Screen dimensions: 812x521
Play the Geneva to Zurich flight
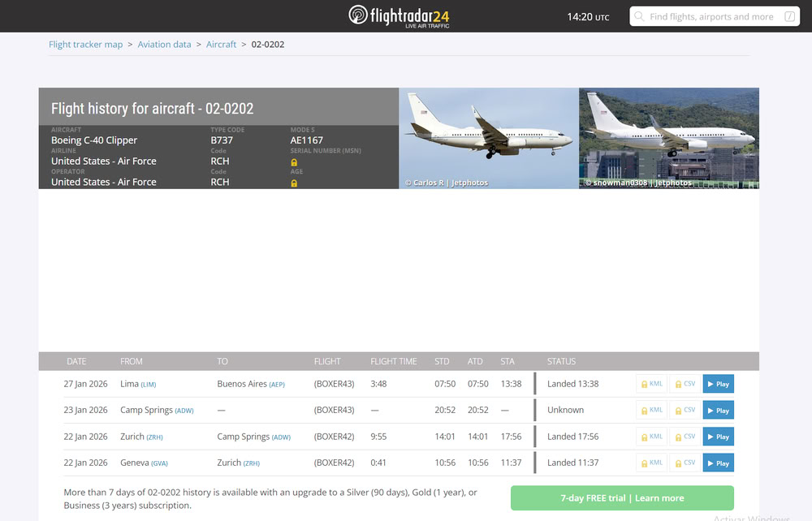[x=718, y=463]
